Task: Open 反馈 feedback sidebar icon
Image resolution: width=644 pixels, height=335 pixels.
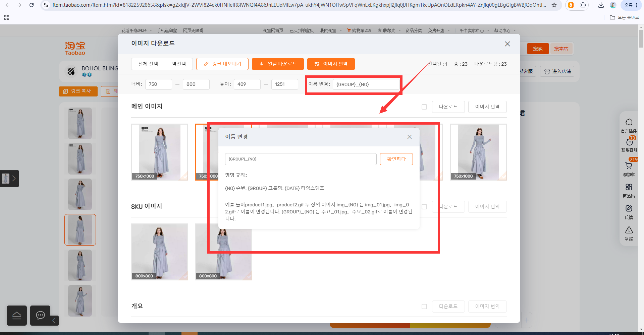Action: click(x=629, y=212)
